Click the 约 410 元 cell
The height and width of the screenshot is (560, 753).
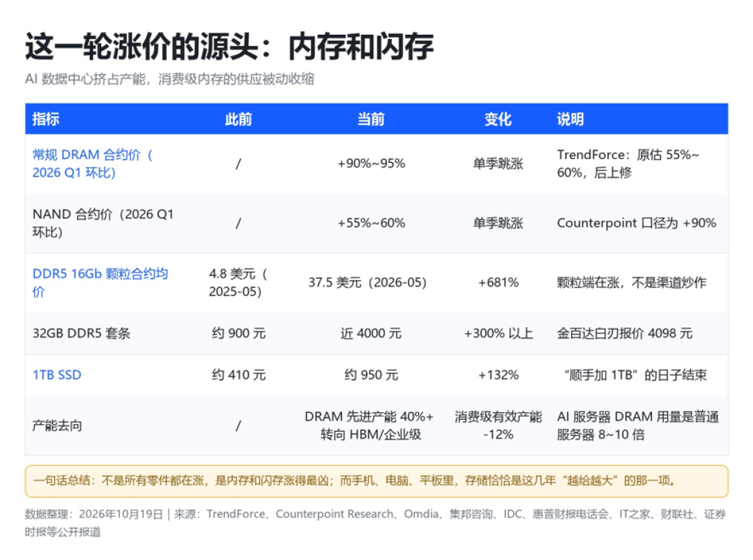click(x=238, y=375)
